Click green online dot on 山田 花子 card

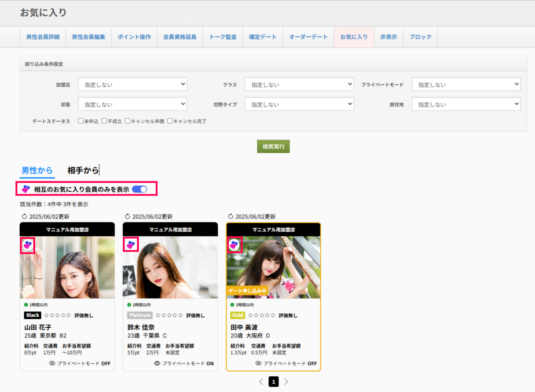(x=26, y=305)
